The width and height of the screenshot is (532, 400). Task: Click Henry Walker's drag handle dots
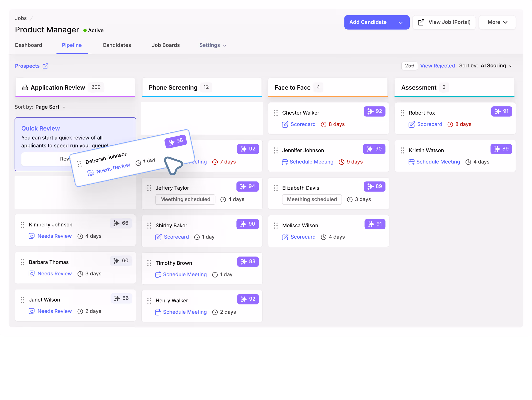149,301
